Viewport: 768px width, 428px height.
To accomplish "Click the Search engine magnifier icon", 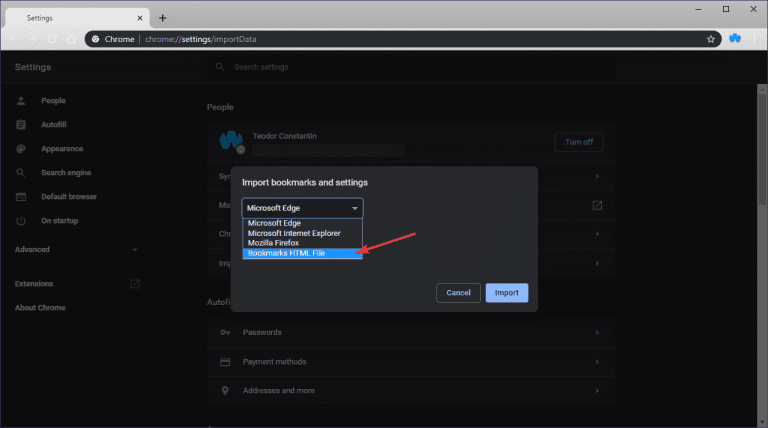I will 21,172.
